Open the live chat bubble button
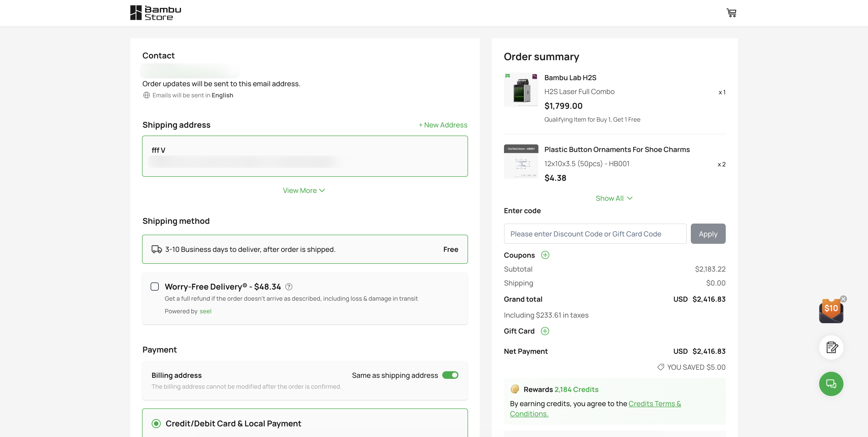This screenshot has width=868, height=437. click(x=831, y=384)
